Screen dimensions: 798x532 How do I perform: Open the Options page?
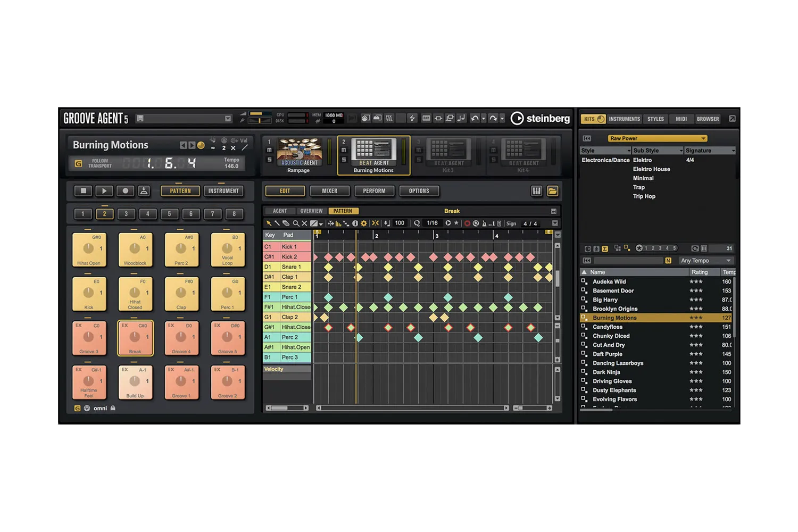(x=419, y=191)
